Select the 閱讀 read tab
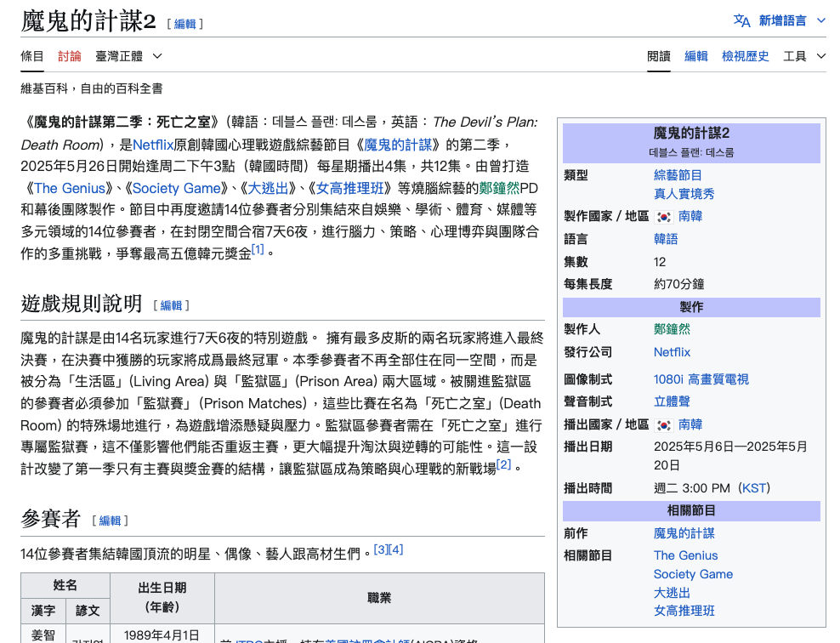 tap(659, 56)
